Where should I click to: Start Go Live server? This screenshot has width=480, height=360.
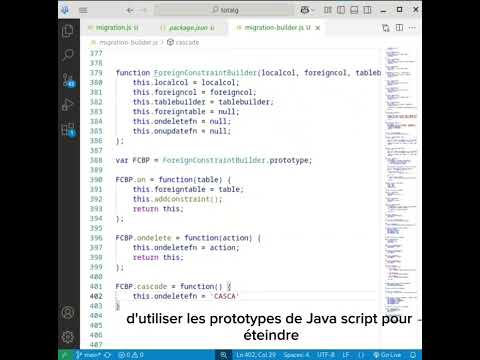tap(387, 355)
